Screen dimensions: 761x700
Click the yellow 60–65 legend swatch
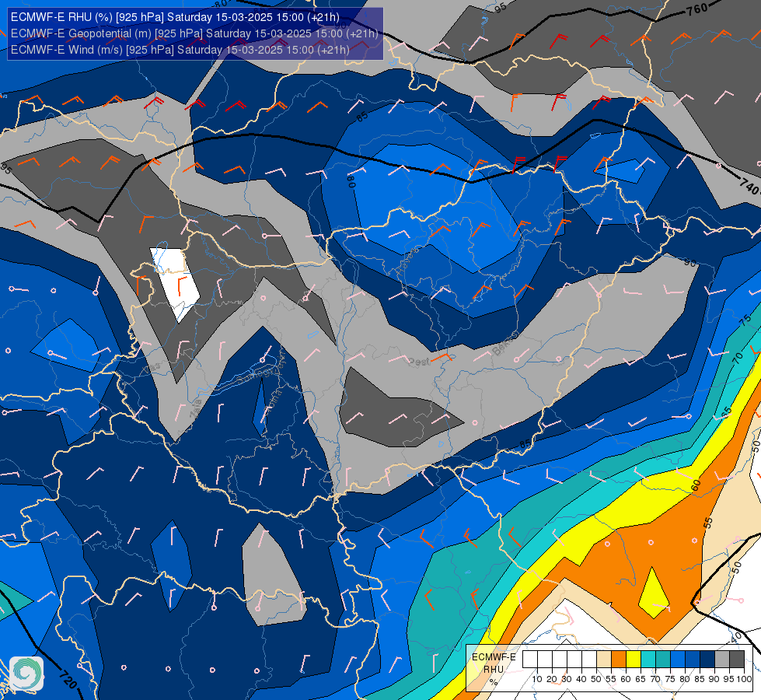(x=634, y=660)
